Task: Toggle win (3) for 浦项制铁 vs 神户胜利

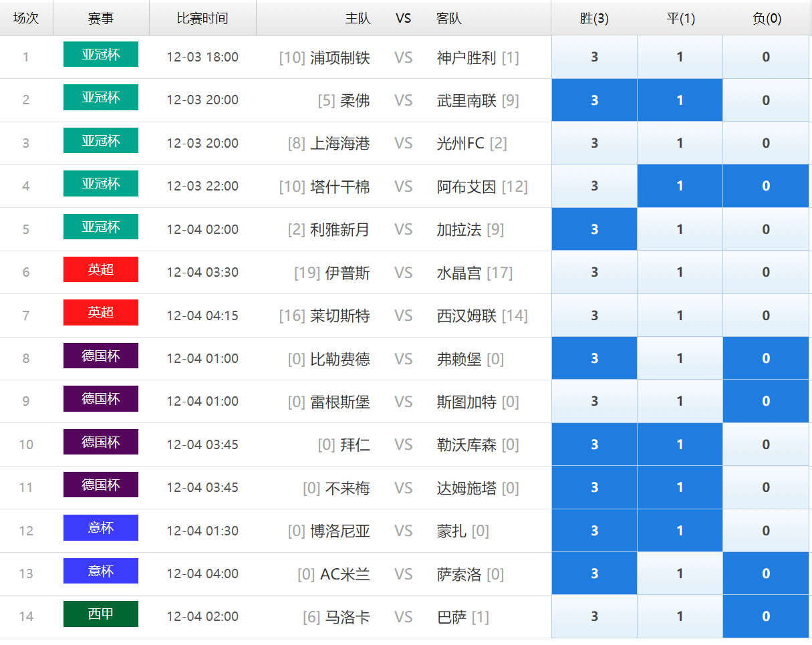Action: pyautogui.click(x=594, y=57)
